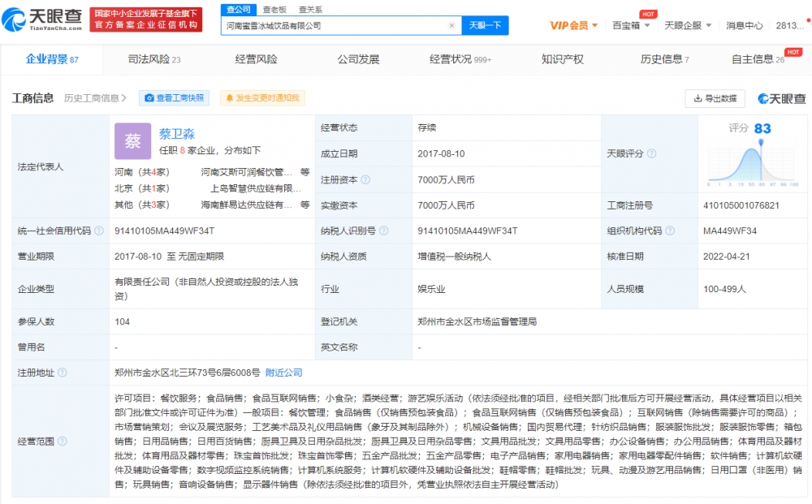Viewport: 812px width, 504px height.
Task: Expand the 百宝箱 dropdown
Action: (631, 25)
